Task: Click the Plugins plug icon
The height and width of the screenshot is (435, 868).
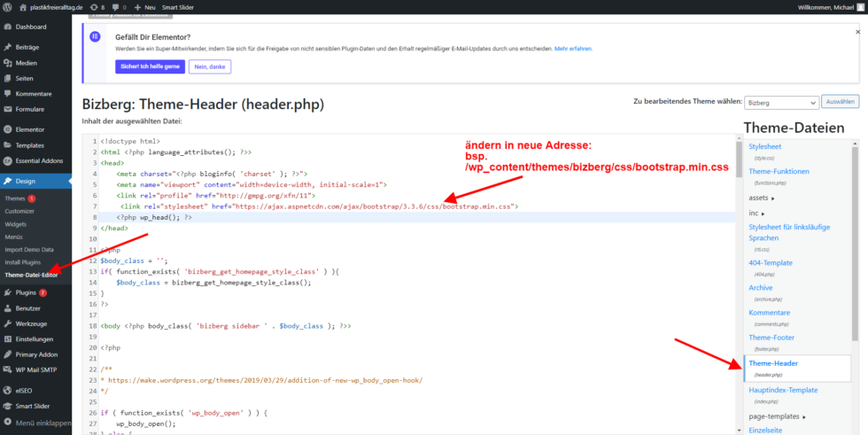Action: [8, 292]
